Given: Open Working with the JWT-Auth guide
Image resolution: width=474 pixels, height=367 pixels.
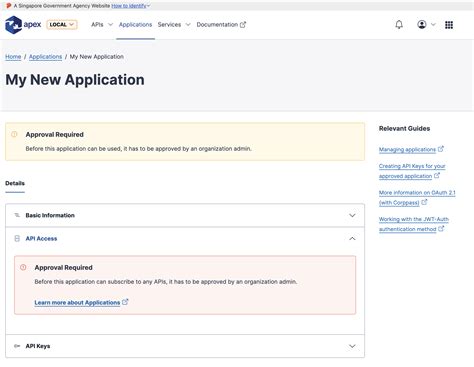Looking at the screenshot, I should click(414, 224).
